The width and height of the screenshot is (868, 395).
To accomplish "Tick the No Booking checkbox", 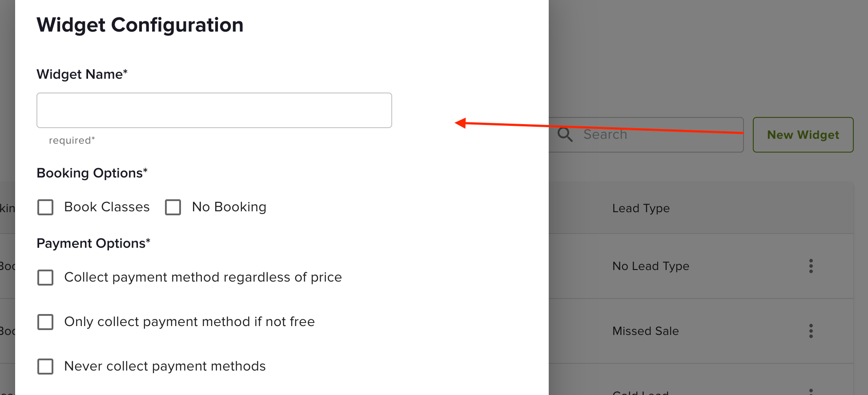I will pyautogui.click(x=173, y=207).
